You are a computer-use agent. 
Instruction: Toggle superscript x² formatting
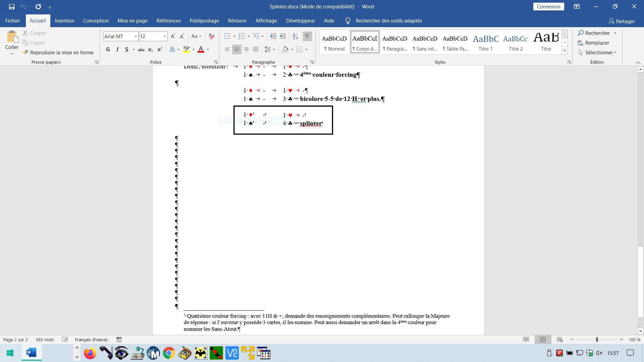[x=160, y=49]
